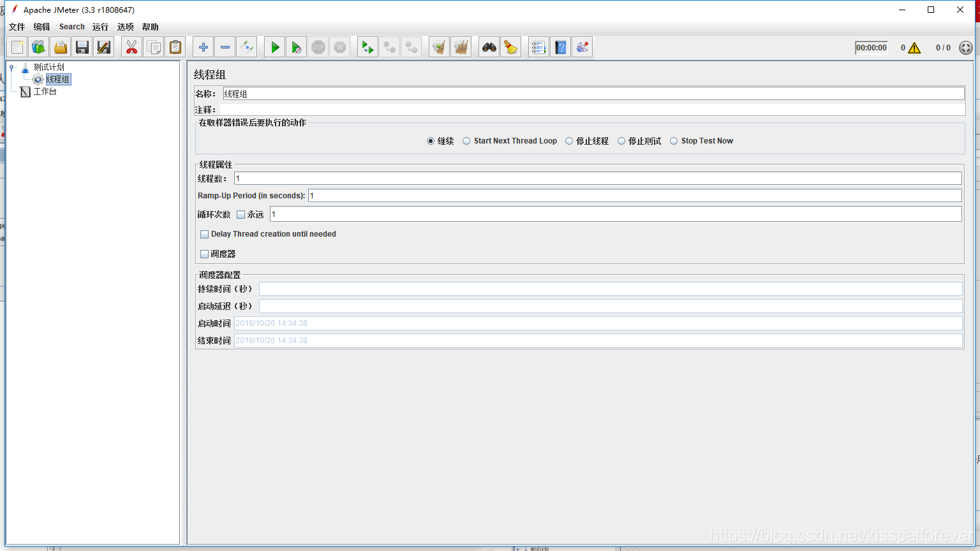
Task: Click the Undo/what's this toolbar icon
Action: pyautogui.click(x=583, y=47)
